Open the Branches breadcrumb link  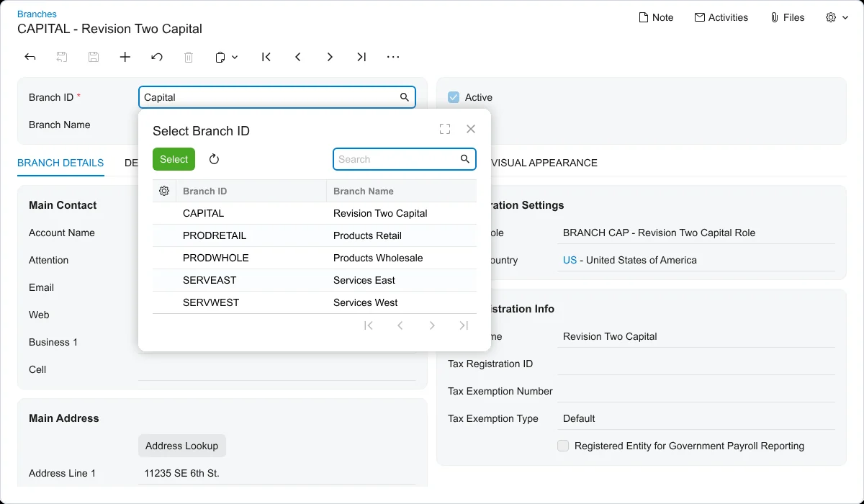tap(37, 14)
